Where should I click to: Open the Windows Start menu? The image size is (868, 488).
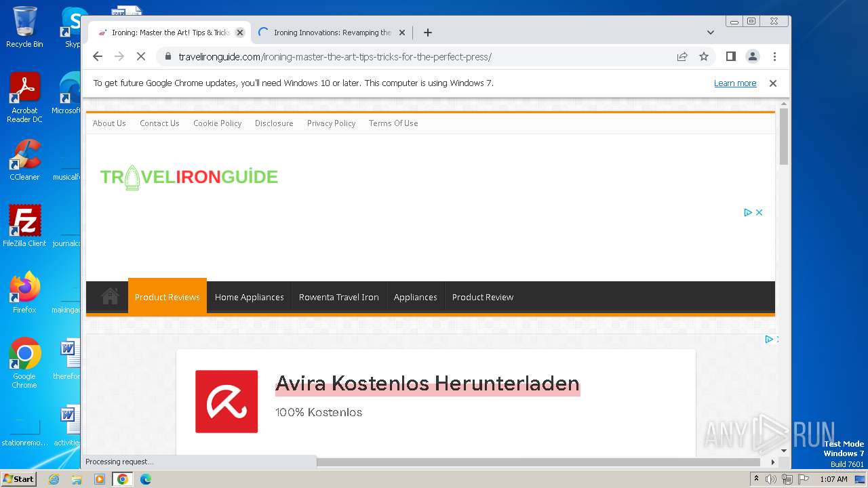click(x=18, y=479)
